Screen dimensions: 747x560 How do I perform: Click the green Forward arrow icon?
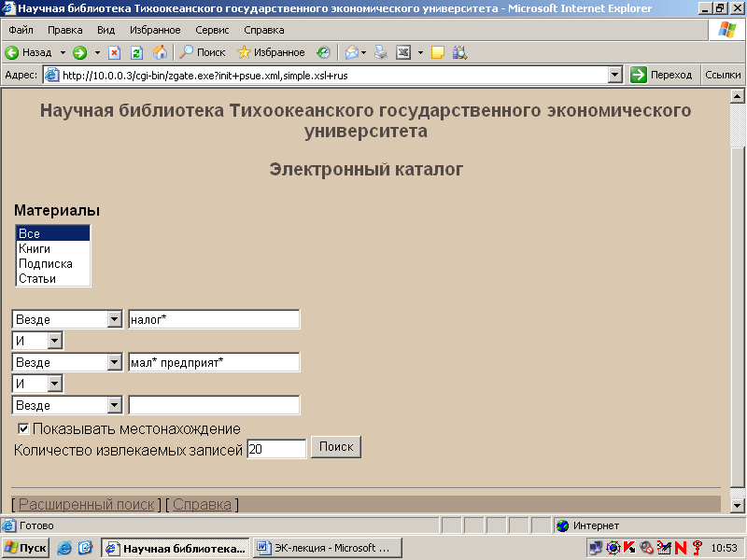click(79, 52)
